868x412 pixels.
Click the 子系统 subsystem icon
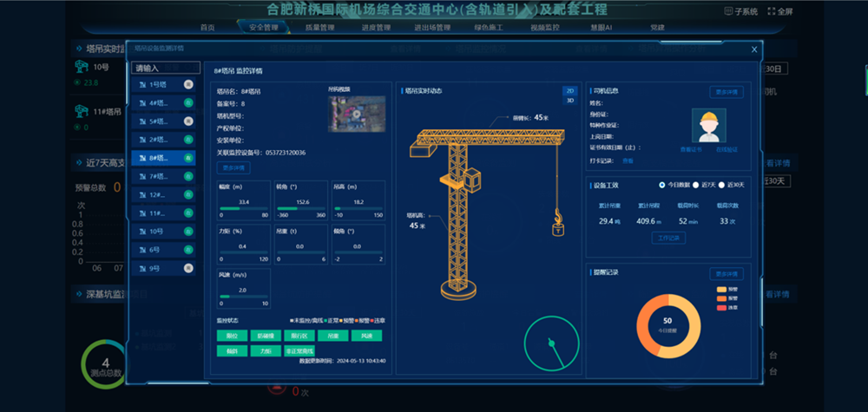pyautogui.click(x=728, y=11)
